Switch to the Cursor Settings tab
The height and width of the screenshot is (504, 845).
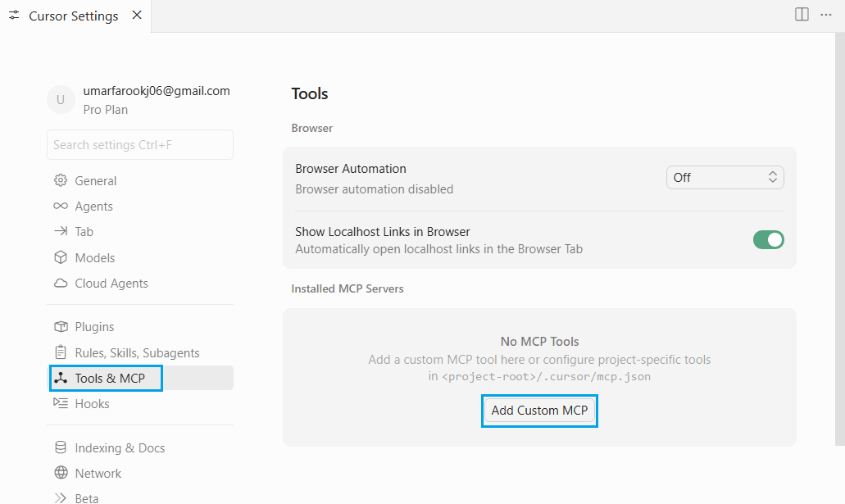click(74, 15)
